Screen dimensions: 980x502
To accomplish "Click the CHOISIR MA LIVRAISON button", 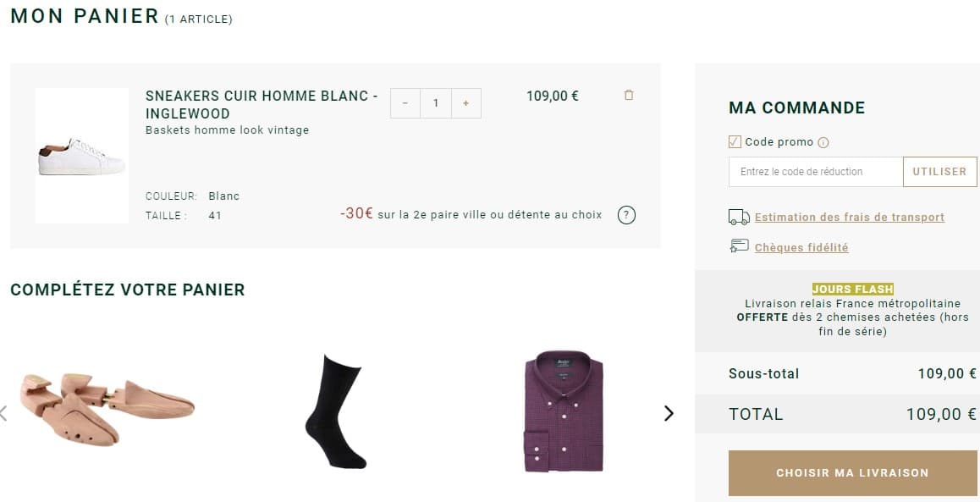I will pyautogui.click(x=851, y=473).
